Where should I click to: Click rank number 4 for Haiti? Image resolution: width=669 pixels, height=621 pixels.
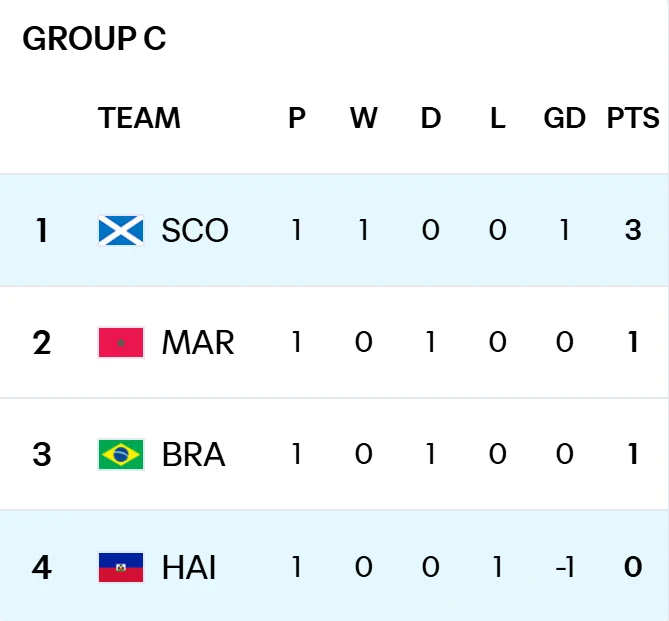pos(42,568)
